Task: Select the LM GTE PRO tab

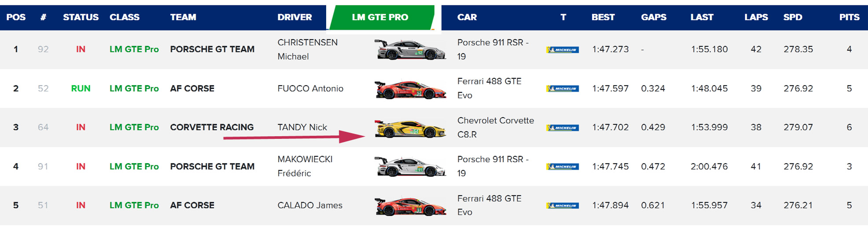Action: (x=381, y=18)
